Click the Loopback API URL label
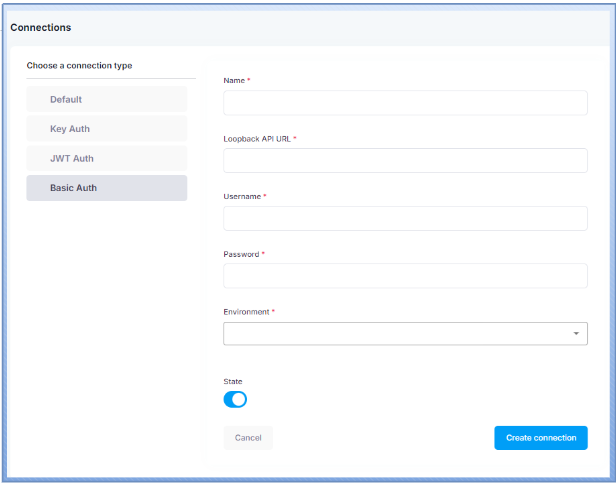The width and height of the screenshot is (616, 483). (257, 138)
